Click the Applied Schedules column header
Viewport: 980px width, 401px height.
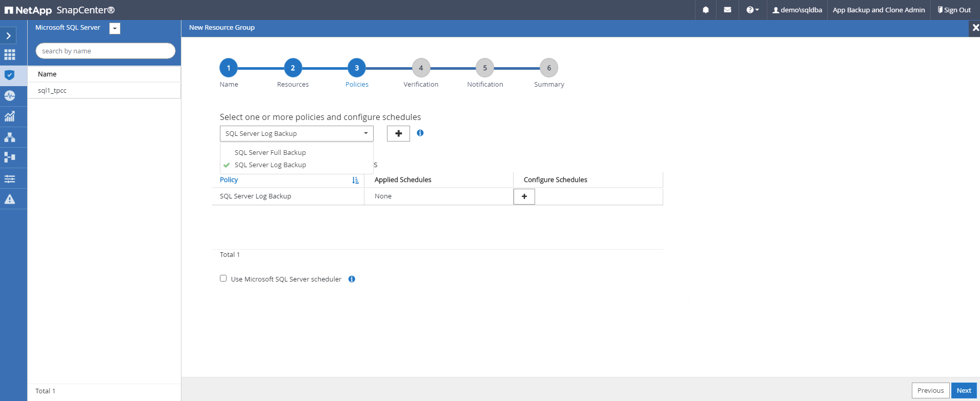coord(403,179)
